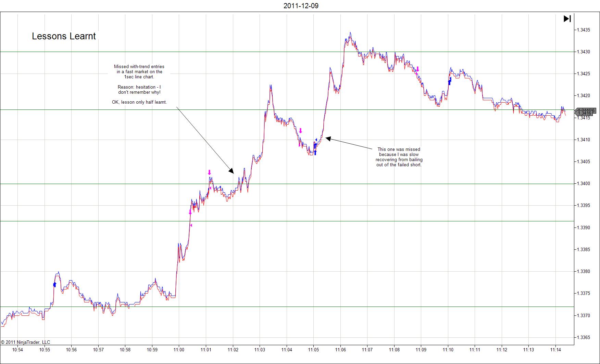Click the 11:01 time axis label
The width and height of the screenshot is (600, 364).
click(x=206, y=350)
